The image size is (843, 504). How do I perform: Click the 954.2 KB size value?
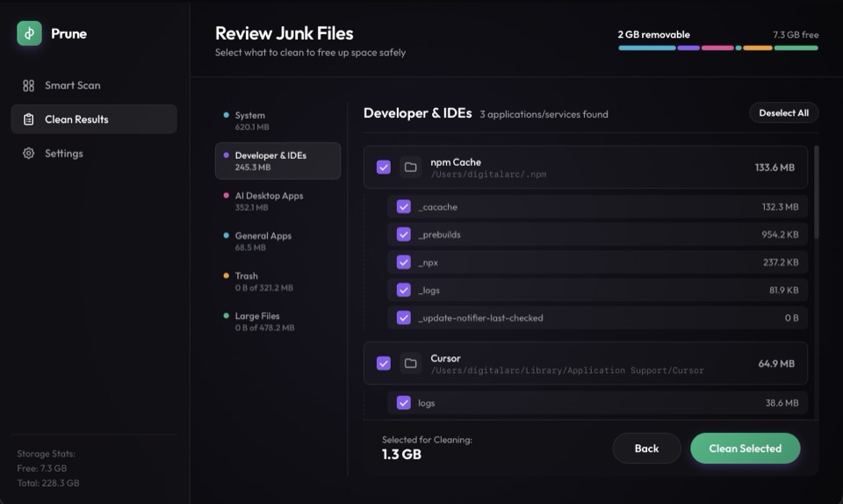click(780, 234)
